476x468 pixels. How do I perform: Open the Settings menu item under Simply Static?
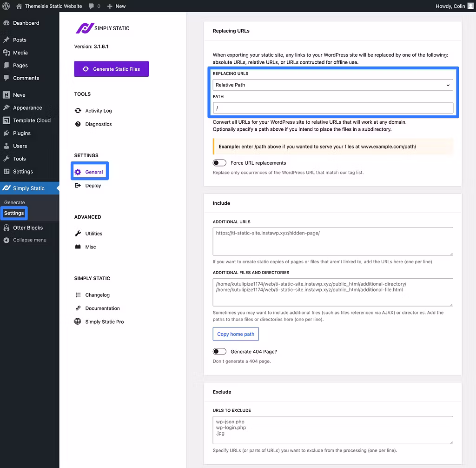(14, 213)
